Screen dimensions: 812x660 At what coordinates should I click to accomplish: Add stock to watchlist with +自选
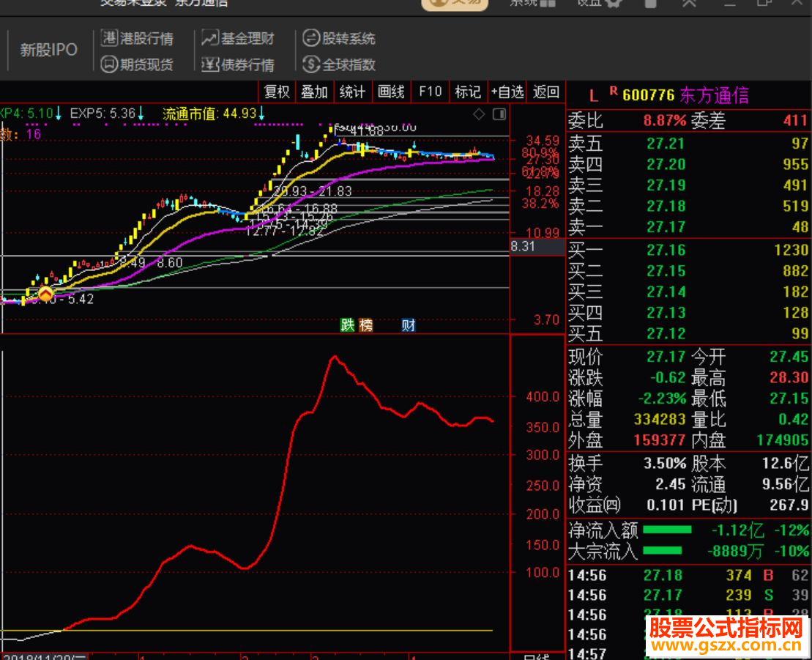(x=507, y=92)
